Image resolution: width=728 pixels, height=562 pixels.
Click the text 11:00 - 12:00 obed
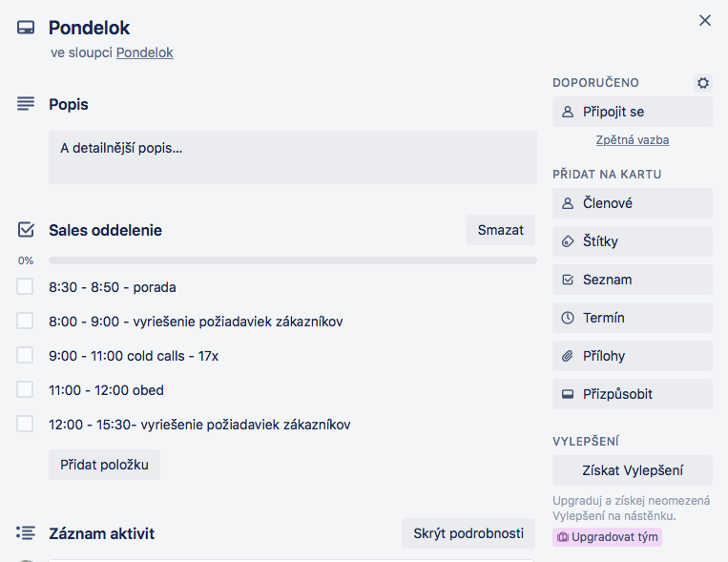(x=106, y=390)
